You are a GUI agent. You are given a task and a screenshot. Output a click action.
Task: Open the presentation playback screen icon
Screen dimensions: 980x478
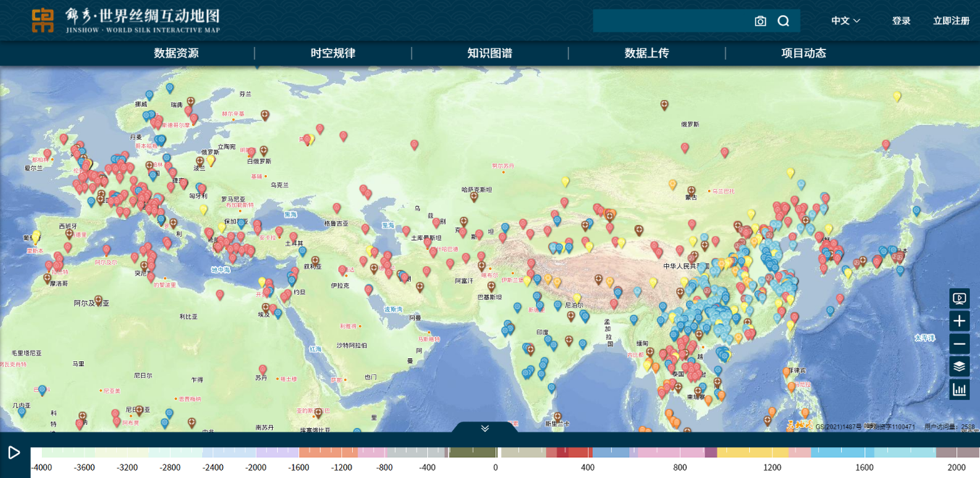(x=959, y=298)
